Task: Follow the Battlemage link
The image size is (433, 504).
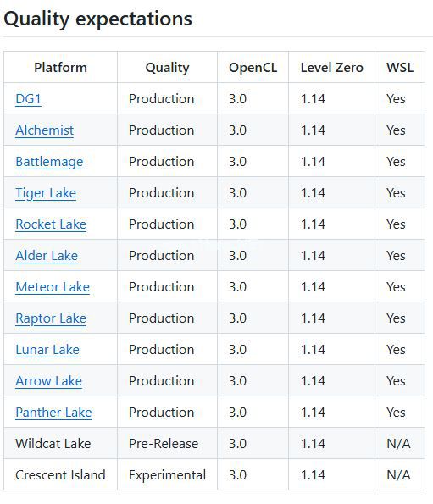Action: (x=49, y=162)
